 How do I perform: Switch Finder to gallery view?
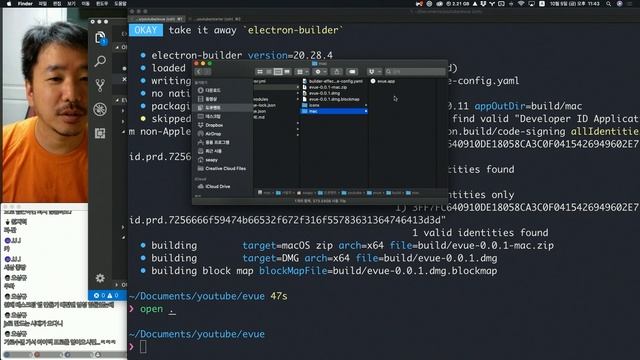(x=287, y=72)
